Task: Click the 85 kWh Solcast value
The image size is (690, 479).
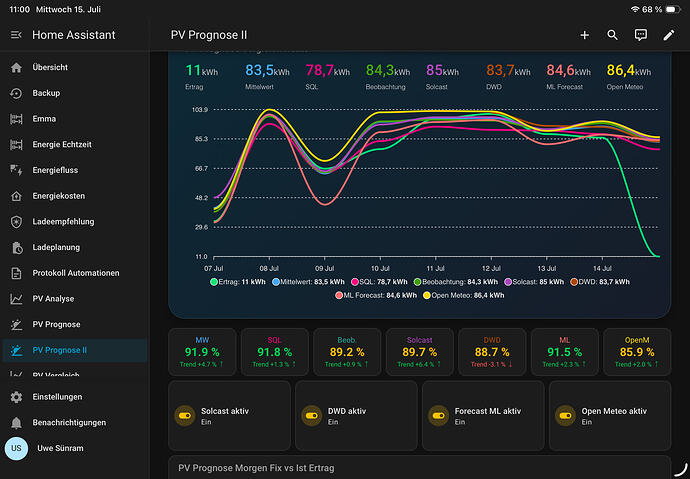Action: click(x=442, y=70)
